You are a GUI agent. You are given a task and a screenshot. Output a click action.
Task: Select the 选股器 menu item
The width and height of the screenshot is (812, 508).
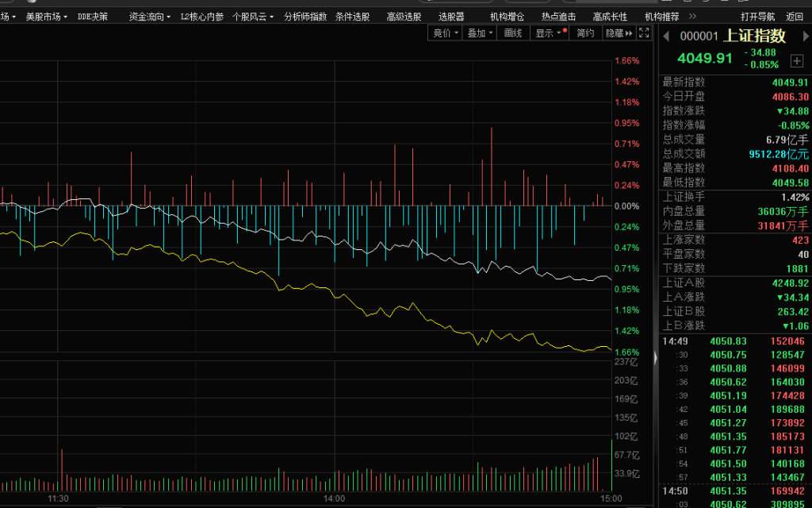point(451,16)
